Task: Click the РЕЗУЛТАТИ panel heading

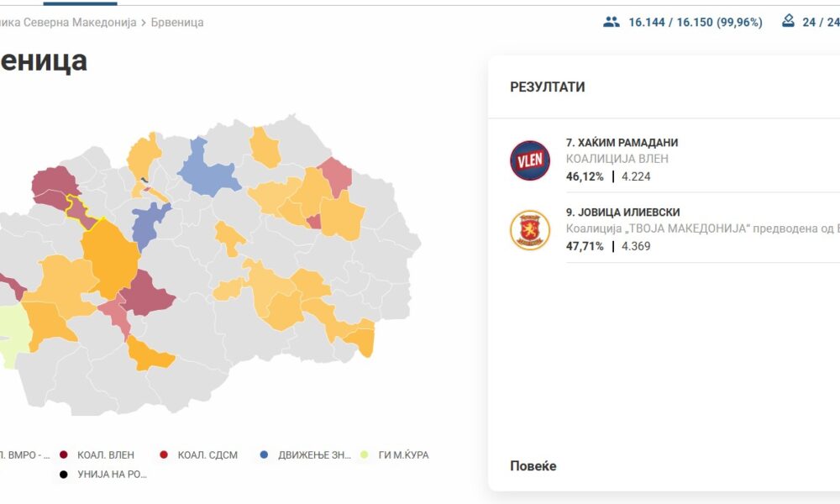Action: [548, 87]
